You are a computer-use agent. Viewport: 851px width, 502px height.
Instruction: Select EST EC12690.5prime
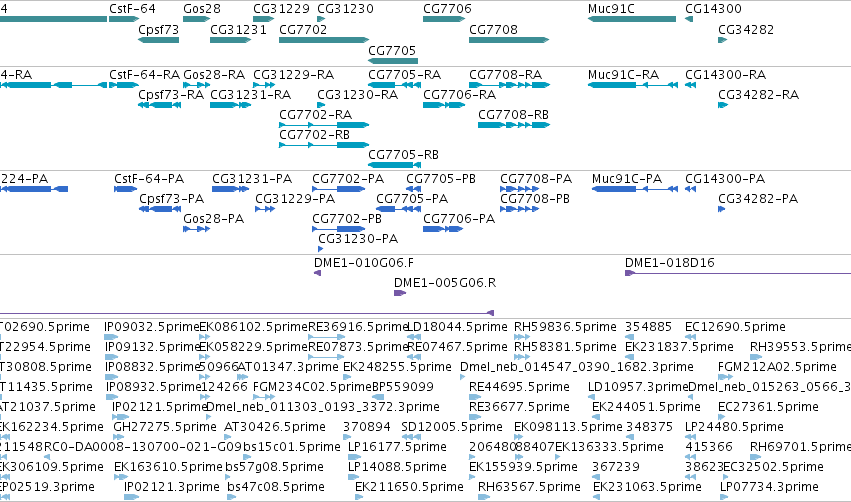[691, 337]
